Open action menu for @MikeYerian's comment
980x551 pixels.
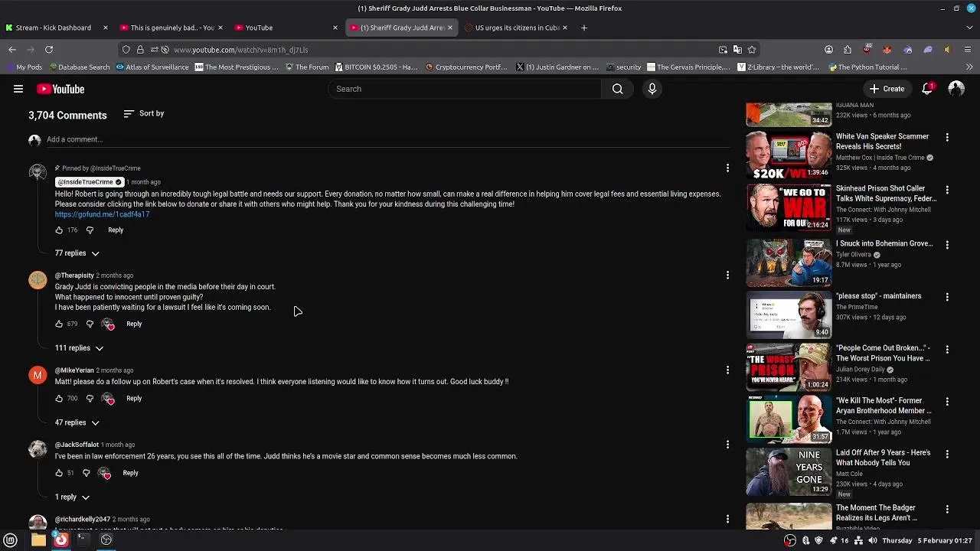(727, 370)
